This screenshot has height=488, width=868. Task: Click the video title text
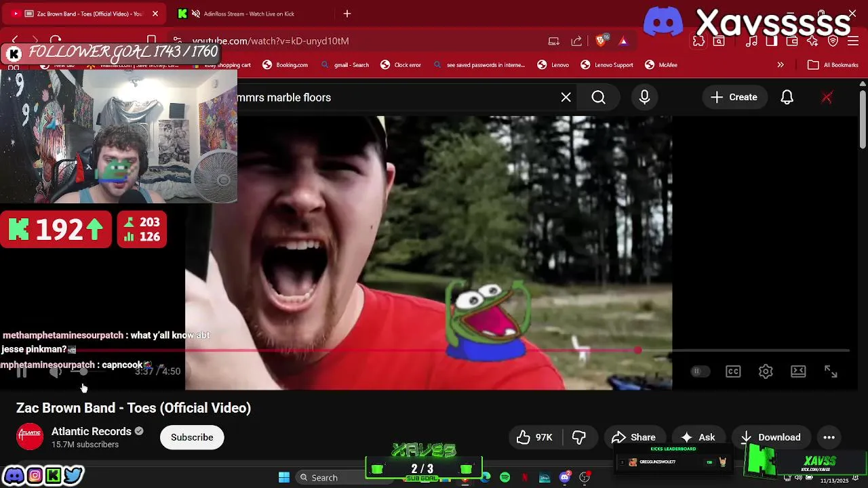tap(134, 408)
